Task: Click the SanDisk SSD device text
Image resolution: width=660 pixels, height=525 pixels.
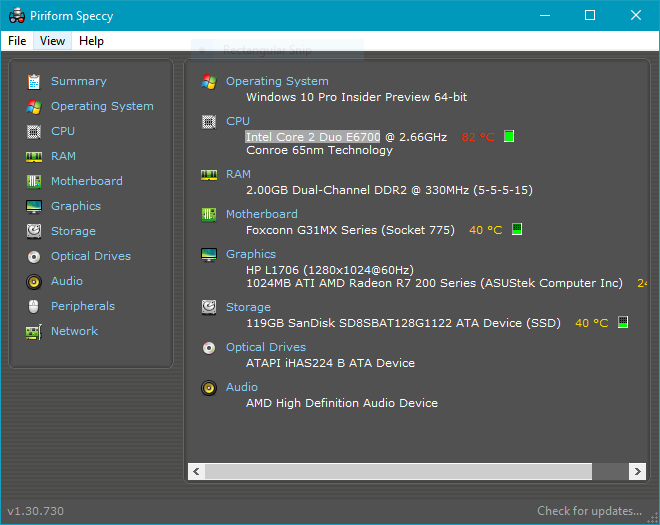Action: [x=403, y=323]
